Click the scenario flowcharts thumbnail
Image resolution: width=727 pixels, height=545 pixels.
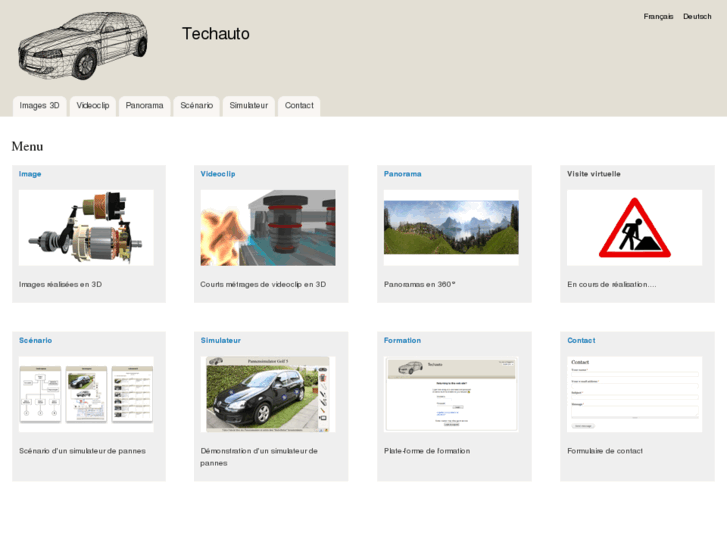(x=86, y=394)
